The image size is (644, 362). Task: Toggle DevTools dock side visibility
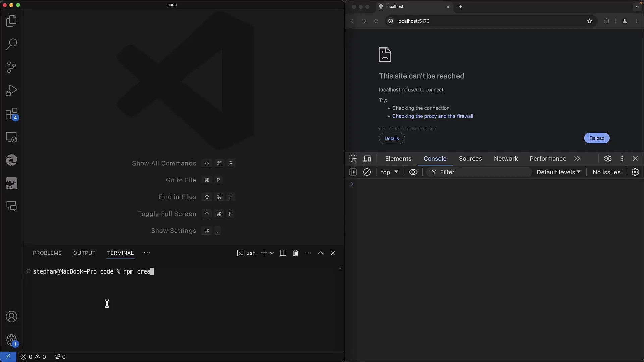(x=622, y=158)
